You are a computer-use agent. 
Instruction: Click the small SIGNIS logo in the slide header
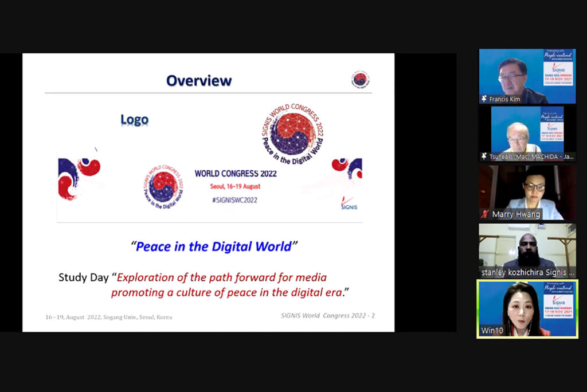(x=359, y=80)
